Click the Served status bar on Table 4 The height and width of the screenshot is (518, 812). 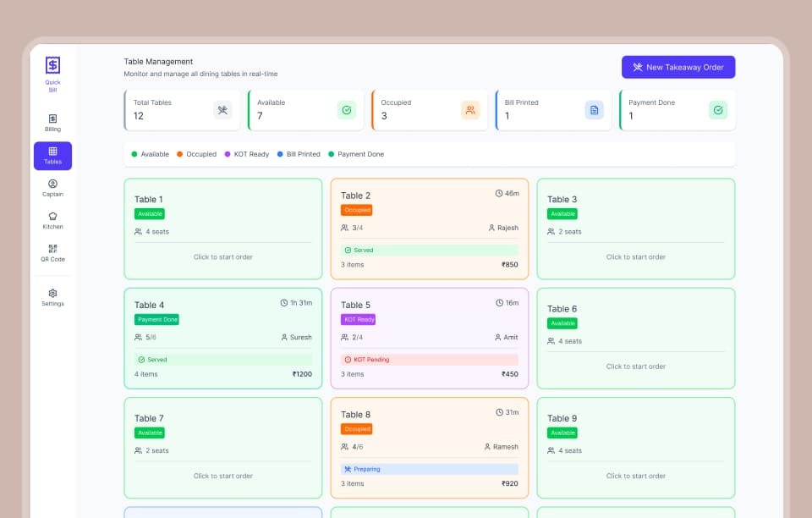pyautogui.click(x=223, y=360)
